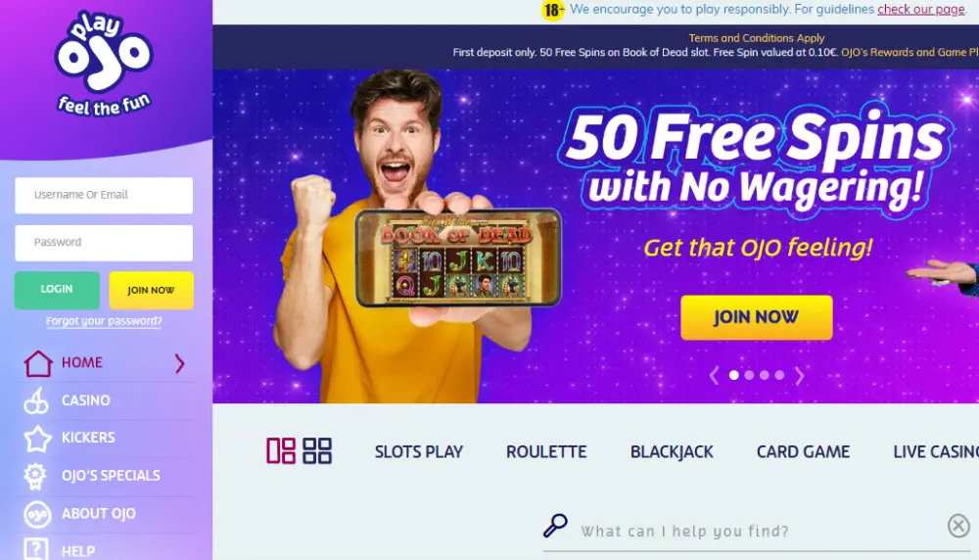Click the green Login button
Screen dimensions: 979x560
57,290
